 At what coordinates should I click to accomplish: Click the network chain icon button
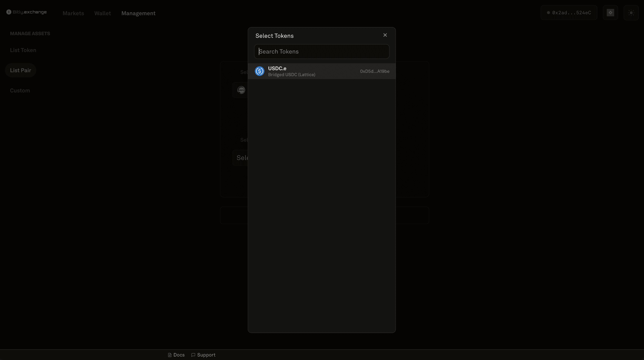pyautogui.click(x=610, y=13)
